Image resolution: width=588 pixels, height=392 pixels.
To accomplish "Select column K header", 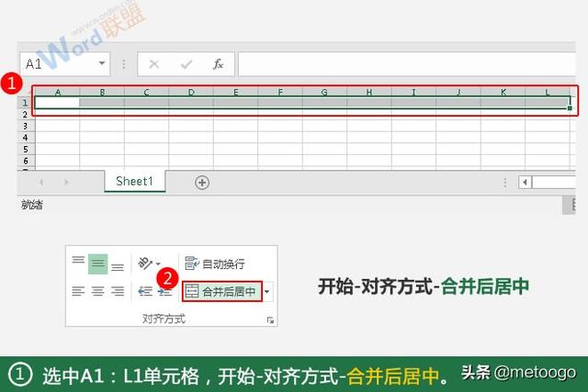I will pos(503,92).
